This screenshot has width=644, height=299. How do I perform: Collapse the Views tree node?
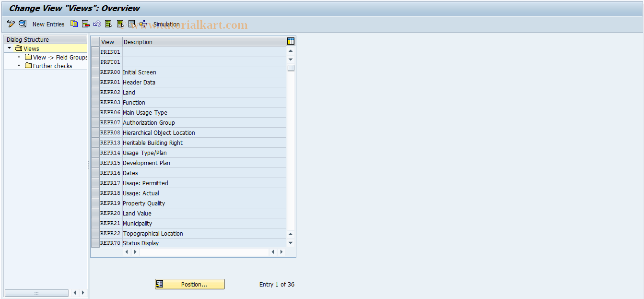pyautogui.click(x=9, y=48)
